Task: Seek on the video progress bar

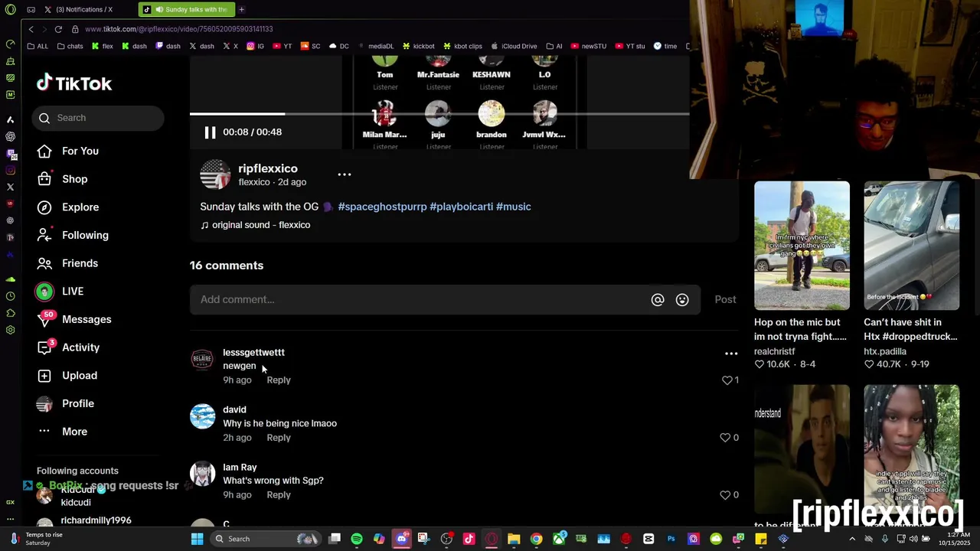Action: (439, 114)
